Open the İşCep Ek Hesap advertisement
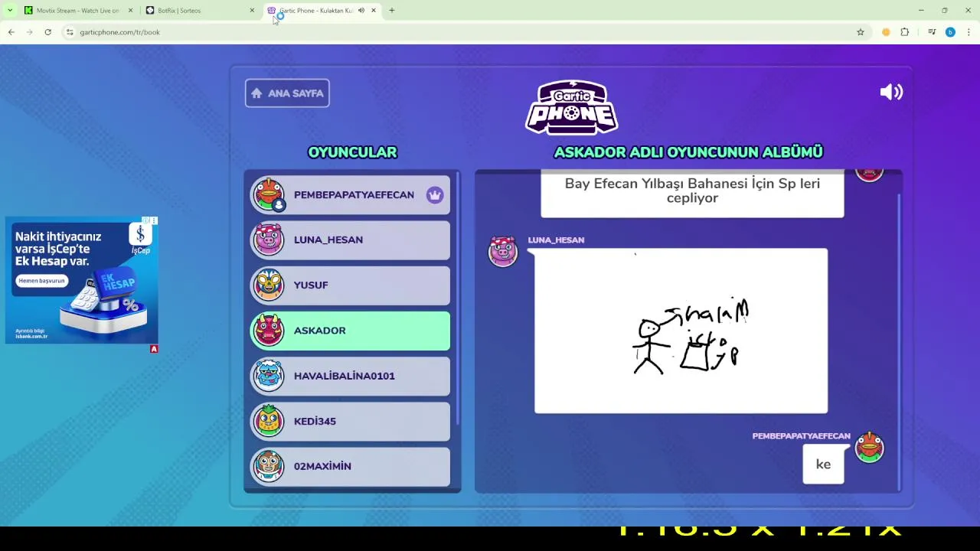The width and height of the screenshot is (980, 551). [x=82, y=280]
